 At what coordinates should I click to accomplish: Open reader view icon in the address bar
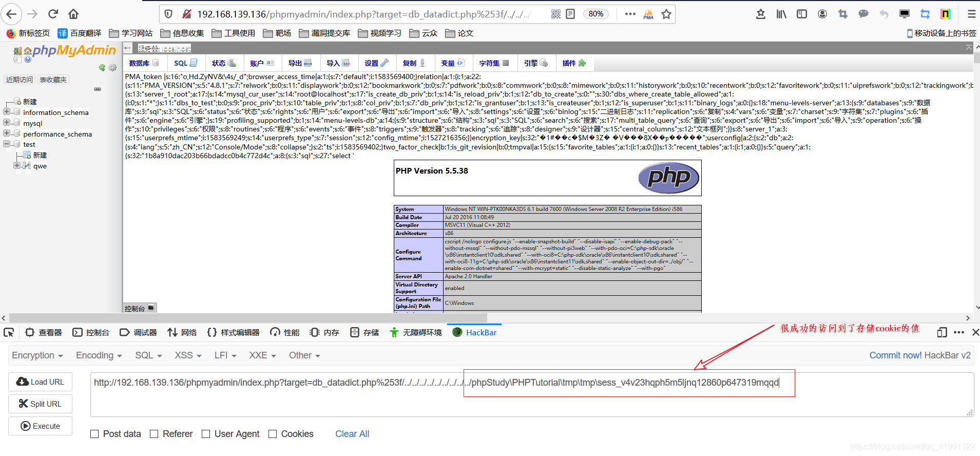click(570, 14)
